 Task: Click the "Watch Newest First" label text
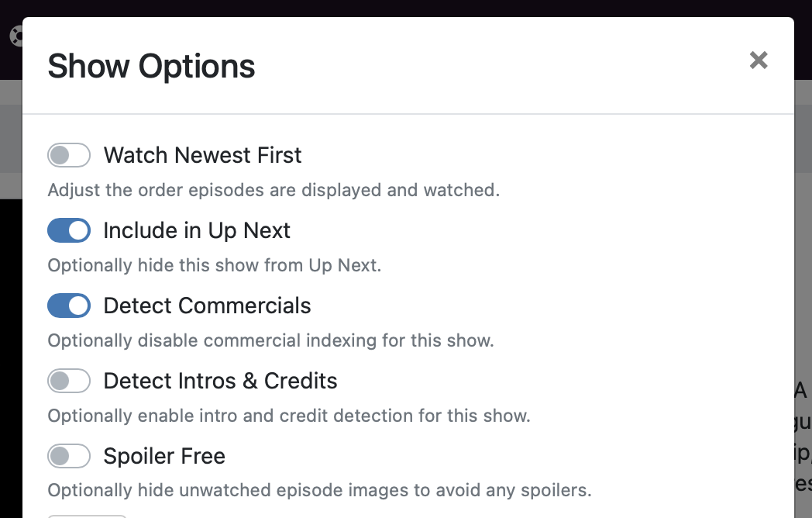(x=202, y=155)
